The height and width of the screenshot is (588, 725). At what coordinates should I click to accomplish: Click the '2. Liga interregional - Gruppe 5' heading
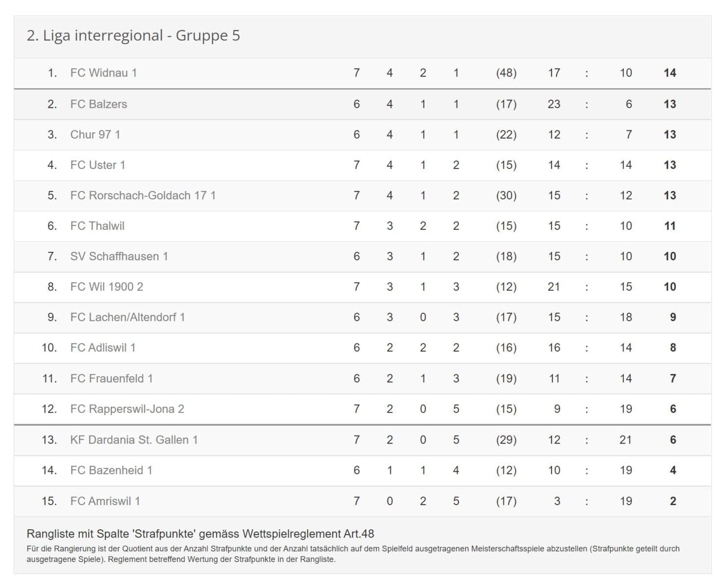click(133, 36)
